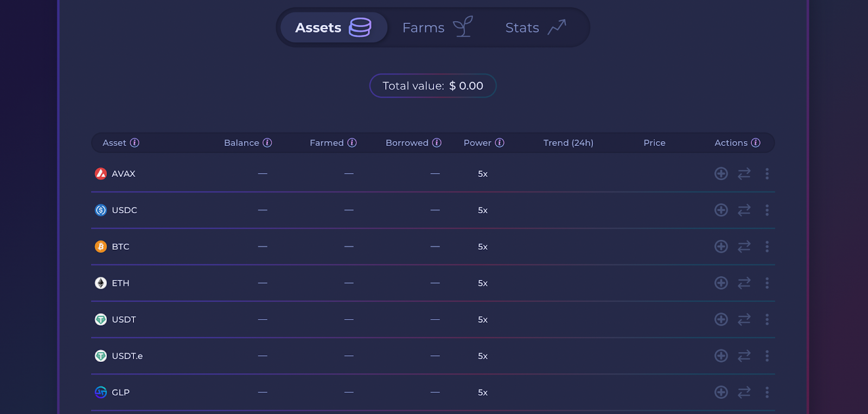
Task: Click the plus icon for GLP asset
Action: [x=721, y=392]
